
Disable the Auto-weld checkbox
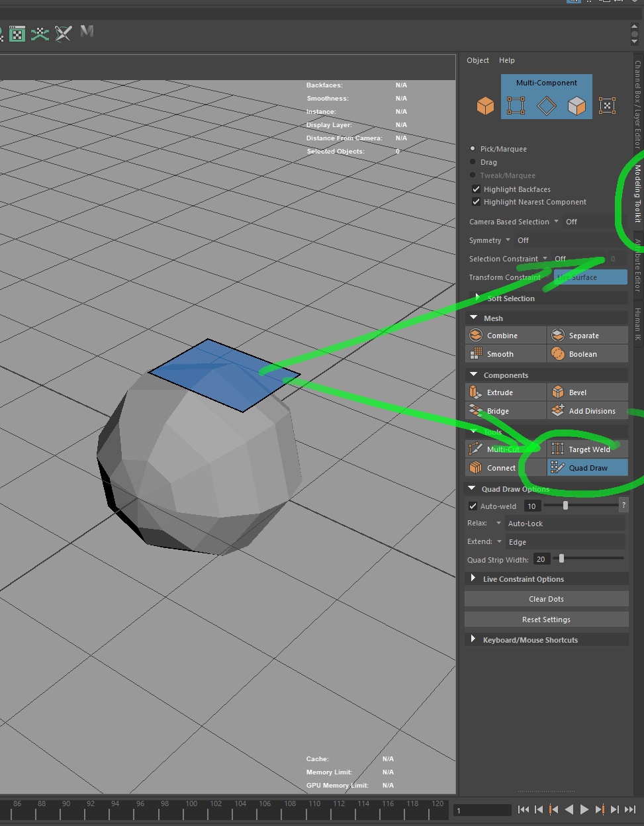point(473,506)
